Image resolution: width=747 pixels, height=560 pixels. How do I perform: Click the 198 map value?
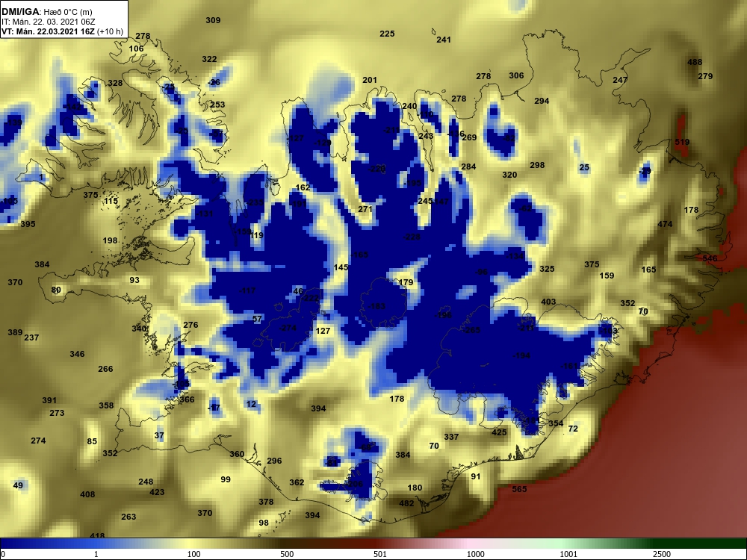[x=110, y=240]
